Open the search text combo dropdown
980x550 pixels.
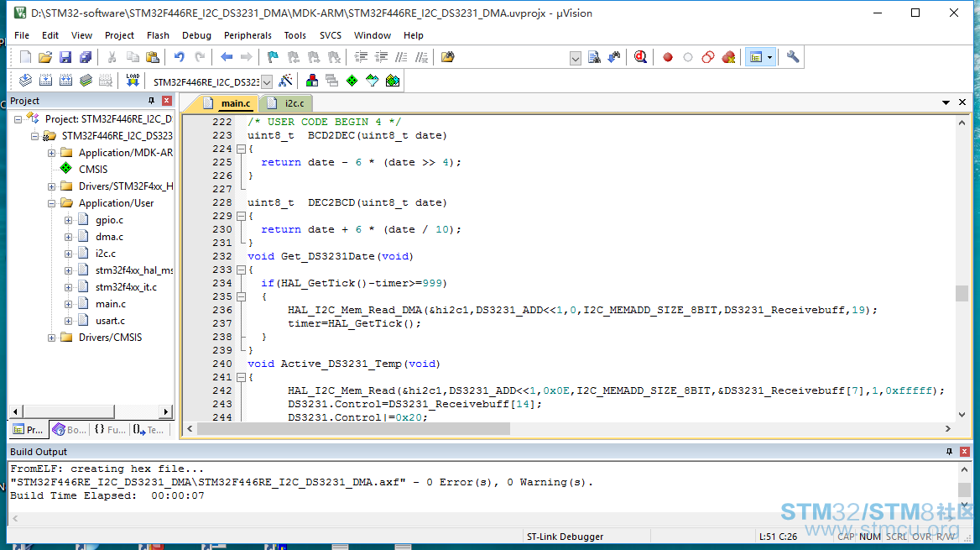(576, 58)
